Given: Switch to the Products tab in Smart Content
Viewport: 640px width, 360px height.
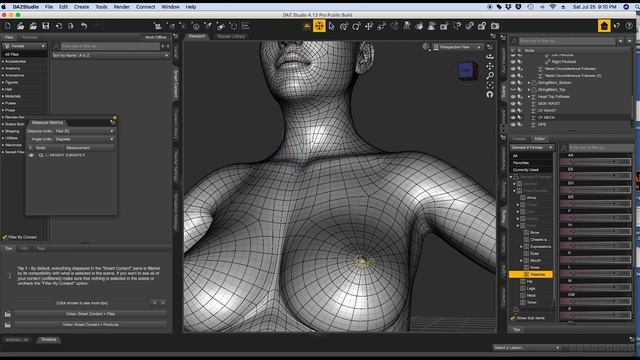Looking at the screenshot, I should coord(29,37).
